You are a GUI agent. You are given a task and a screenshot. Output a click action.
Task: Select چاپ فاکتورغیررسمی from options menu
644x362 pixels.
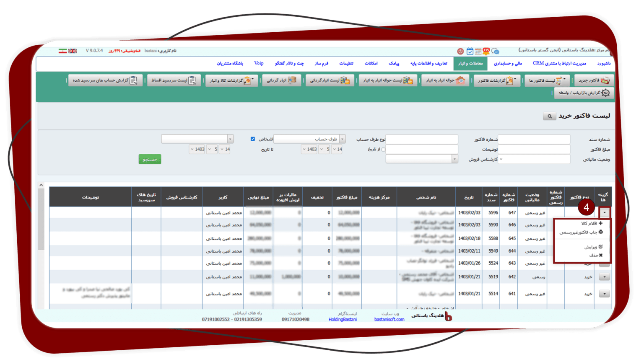581,232
